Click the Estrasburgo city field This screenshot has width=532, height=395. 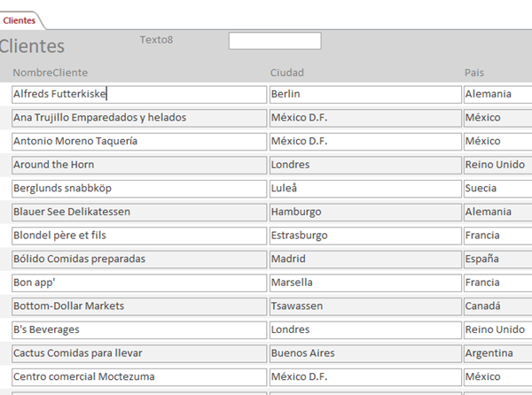click(365, 236)
